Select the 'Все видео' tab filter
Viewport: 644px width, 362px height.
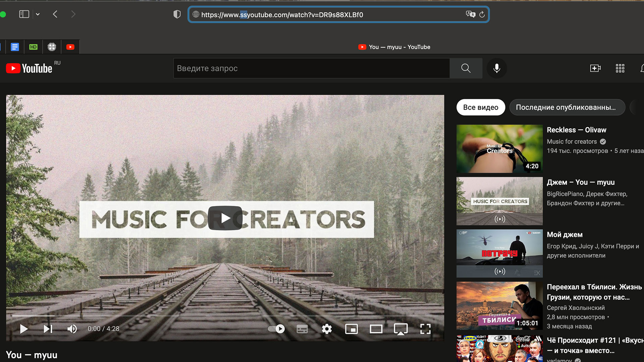coord(480,107)
